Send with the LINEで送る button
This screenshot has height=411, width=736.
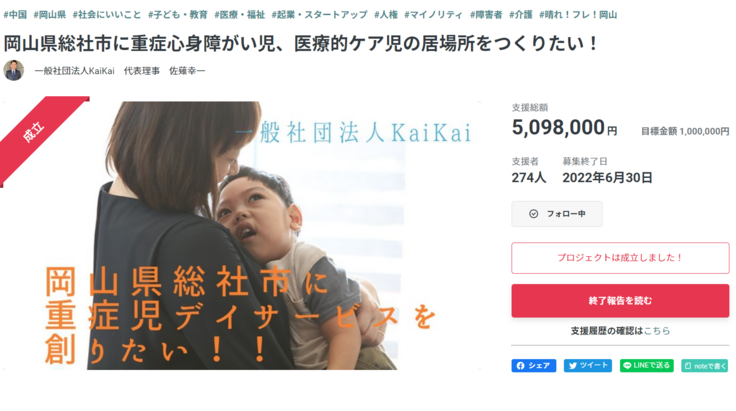coord(647,365)
